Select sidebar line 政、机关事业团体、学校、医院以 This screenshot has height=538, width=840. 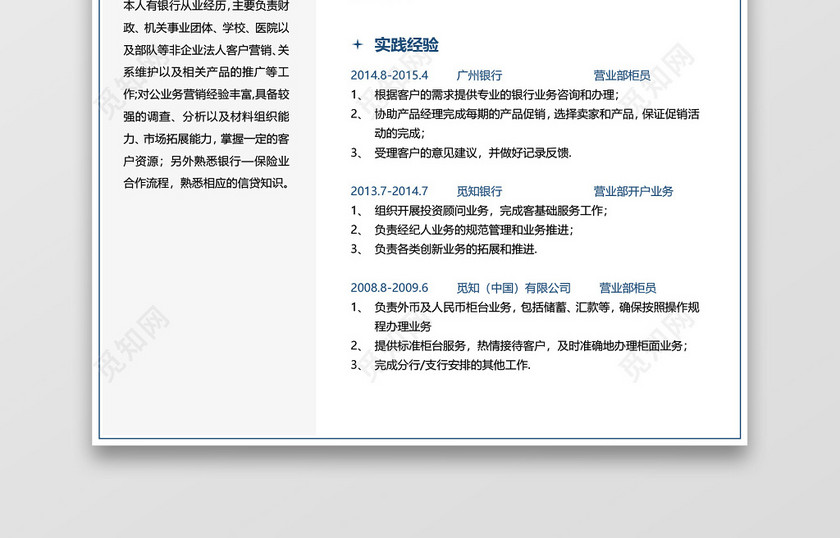[x=206, y=28]
